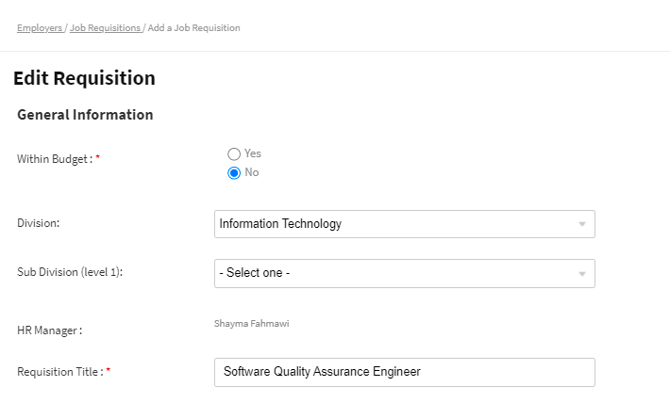Click the Sub Division dropdown arrow icon
The width and height of the screenshot is (670, 403).
click(582, 273)
